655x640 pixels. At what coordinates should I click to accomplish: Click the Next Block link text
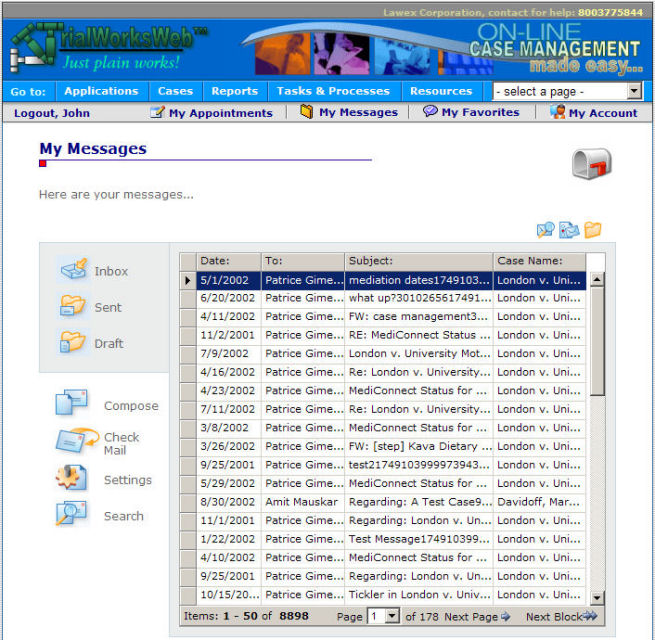click(x=554, y=617)
